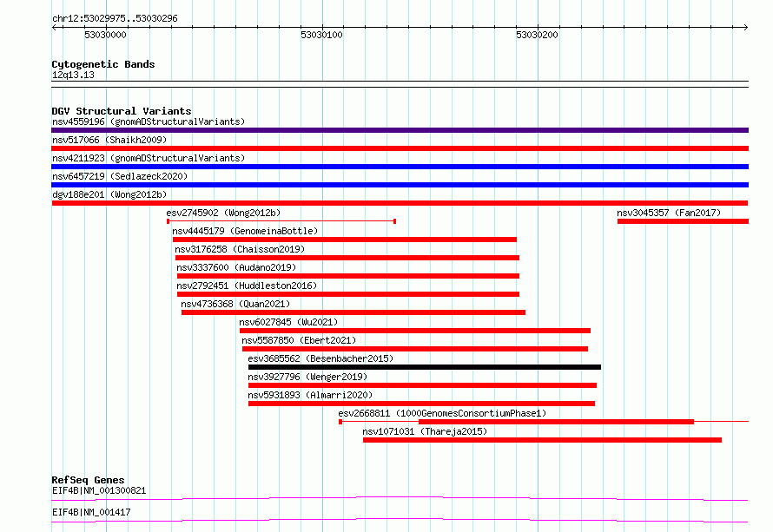773x532 pixels.
Task: Open nsv4211923 (gnomADStructuralVariants) label
Action: click(149, 158)
